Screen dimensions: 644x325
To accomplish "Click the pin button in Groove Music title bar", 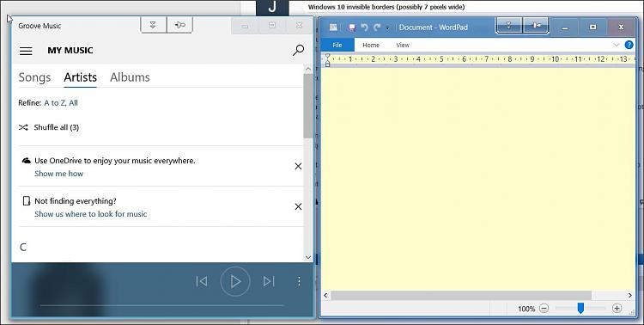I will [180, 25].
